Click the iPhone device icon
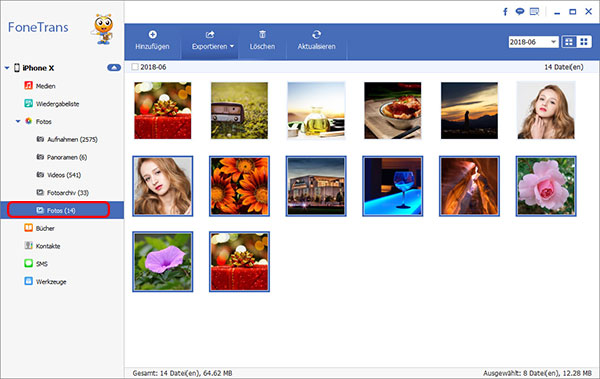Screen dimensions: 600x379 (x=17, y=68)
